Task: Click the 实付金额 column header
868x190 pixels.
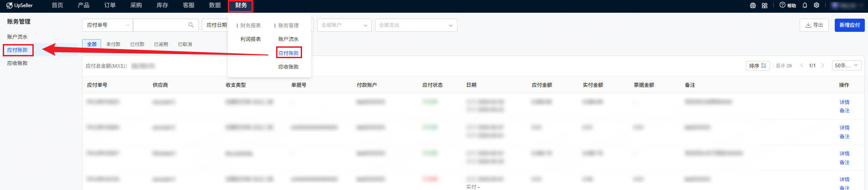Action: coord(593,85)
